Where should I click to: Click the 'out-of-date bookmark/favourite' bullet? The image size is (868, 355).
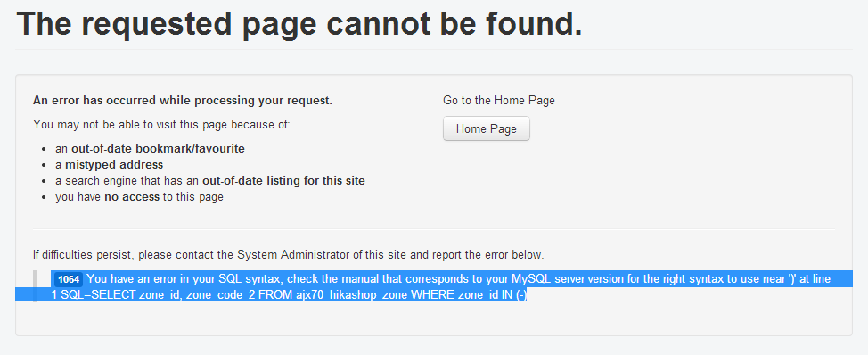[x=150, y=148]
